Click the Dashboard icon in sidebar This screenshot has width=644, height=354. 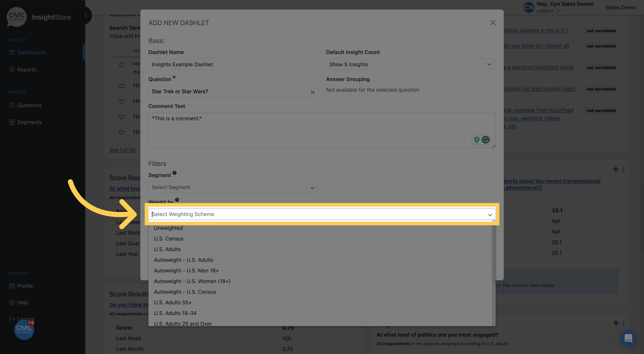coord(12,52)
